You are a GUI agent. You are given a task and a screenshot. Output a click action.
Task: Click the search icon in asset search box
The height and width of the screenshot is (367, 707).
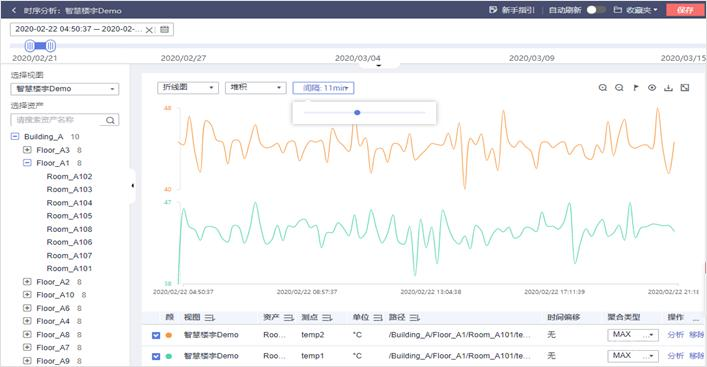pyautogui.click(x=110, y=120)
